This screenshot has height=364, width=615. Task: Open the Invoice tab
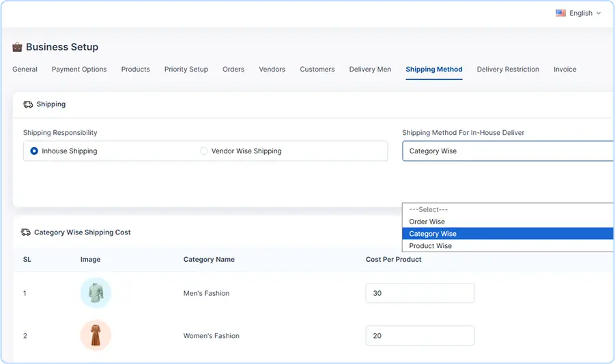click(564, 70)
